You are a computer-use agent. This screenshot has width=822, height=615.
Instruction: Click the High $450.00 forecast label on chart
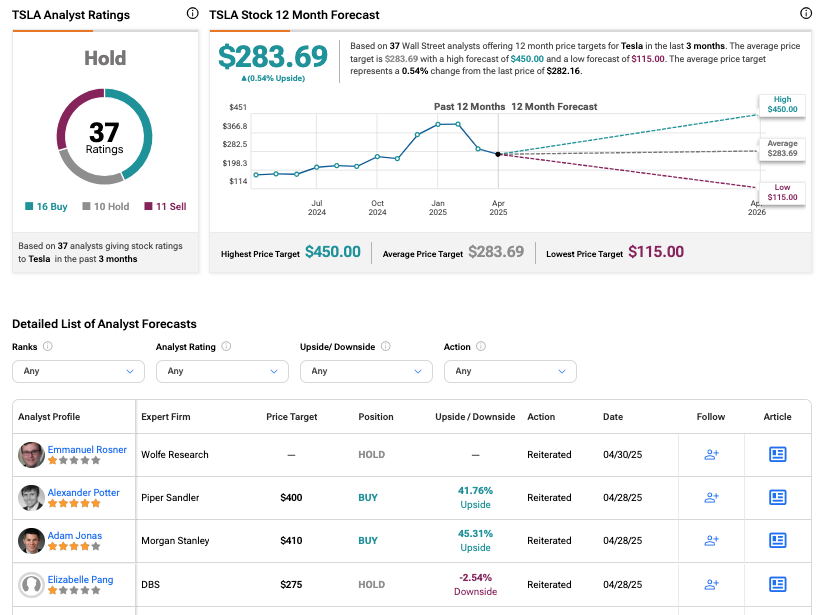[782, 104]
